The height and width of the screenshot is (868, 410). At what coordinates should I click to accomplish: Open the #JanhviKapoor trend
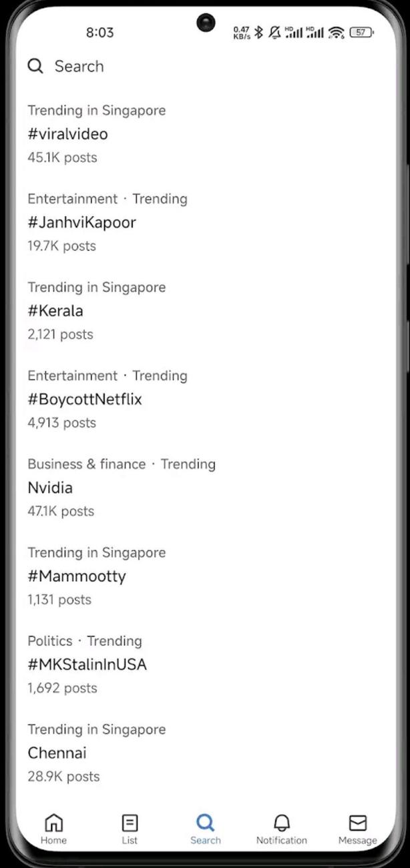tap(81, 222)
